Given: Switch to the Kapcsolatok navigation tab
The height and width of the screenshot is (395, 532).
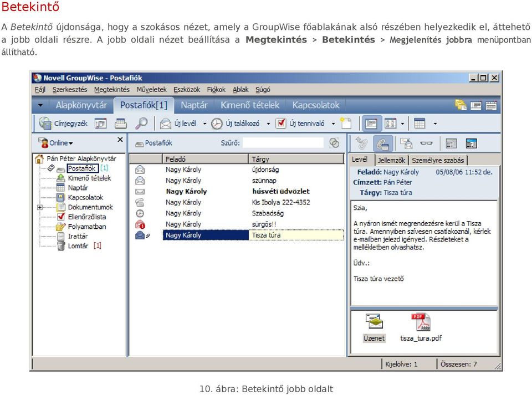Looking at the screenshot, I should pyautogui.click(x=316, y=105).
